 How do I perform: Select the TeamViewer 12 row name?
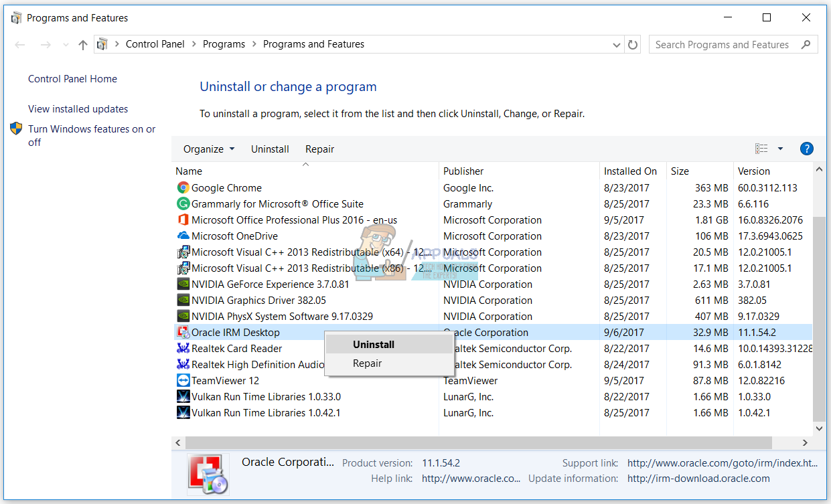pyautogui.click(x=225, y=381)
